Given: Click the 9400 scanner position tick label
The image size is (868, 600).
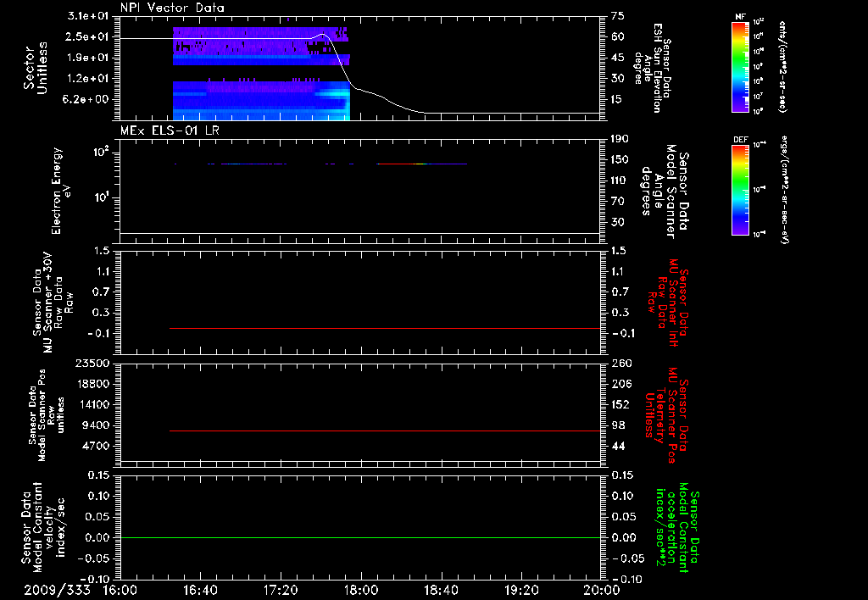Looking at the screenshot, I should coord(95,425).
